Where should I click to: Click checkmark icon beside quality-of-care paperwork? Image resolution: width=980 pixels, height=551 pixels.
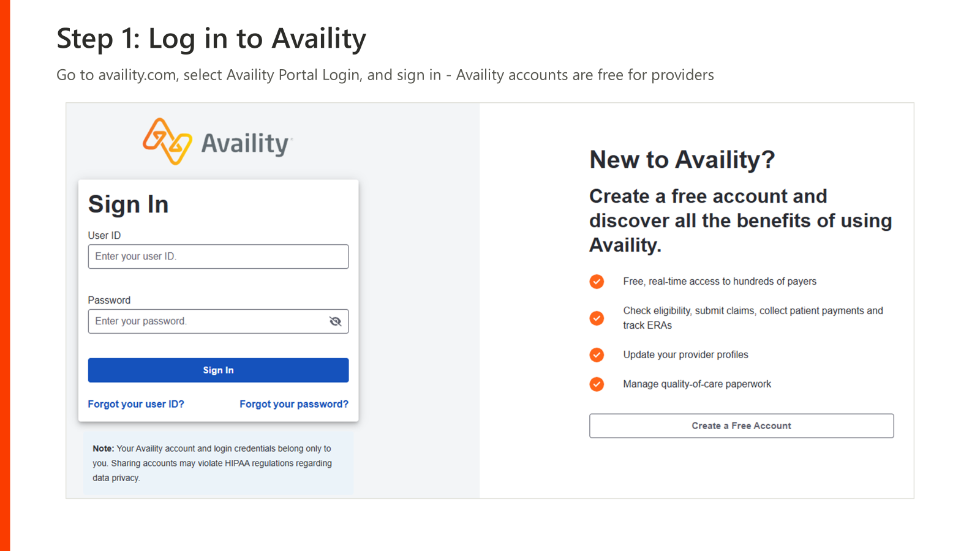tap(597, 384)
